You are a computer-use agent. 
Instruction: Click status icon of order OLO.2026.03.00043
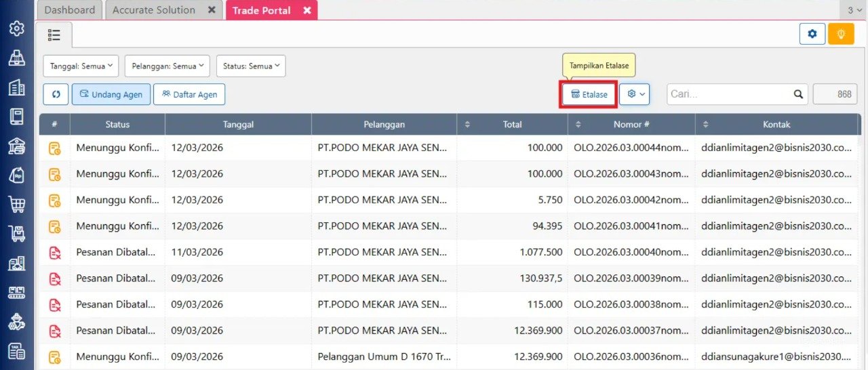(x=55, y=174)
